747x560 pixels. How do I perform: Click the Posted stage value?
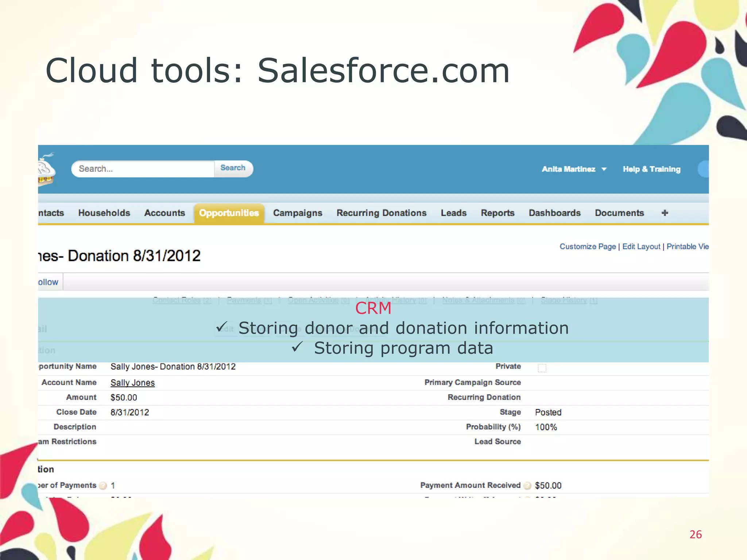point(548,412)
